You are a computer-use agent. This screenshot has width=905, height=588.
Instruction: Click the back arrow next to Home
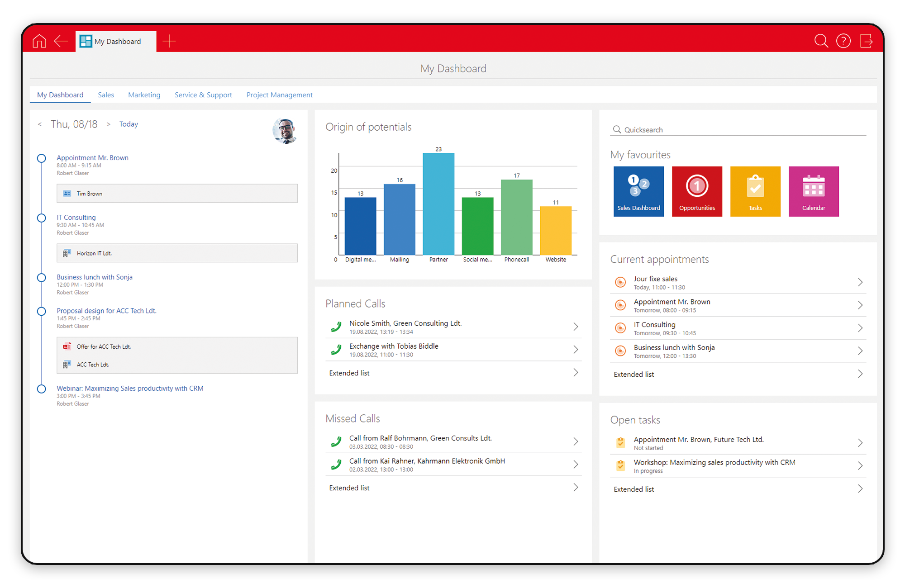click(61, 41)
